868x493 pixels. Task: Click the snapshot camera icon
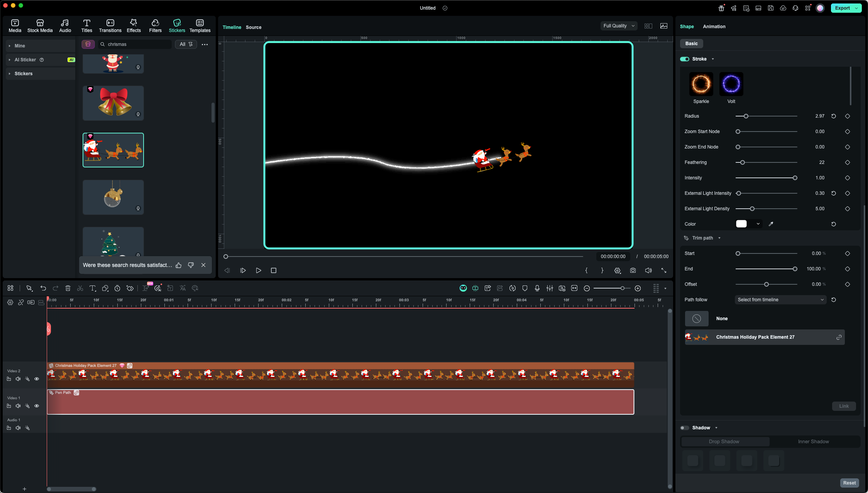pos(633,270)
